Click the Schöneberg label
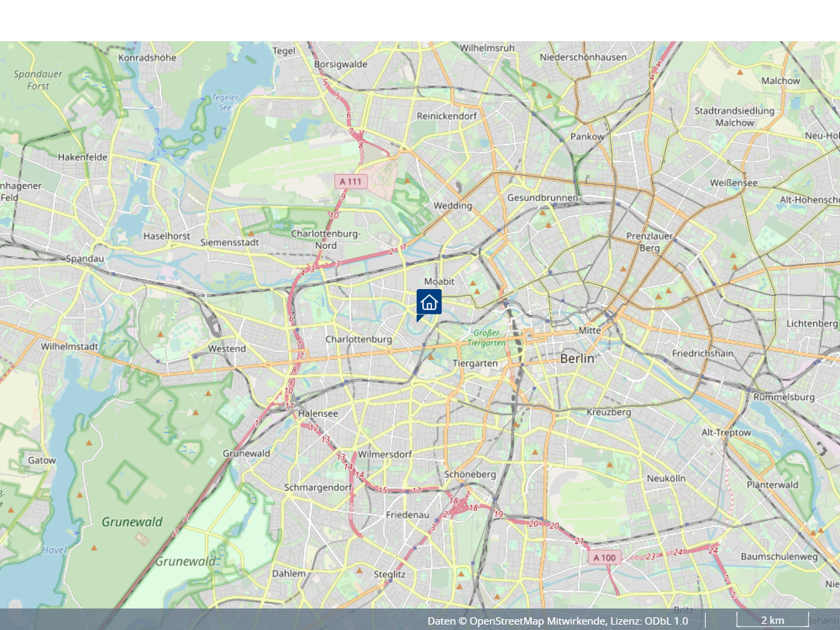This screenshot has width=840, height=630. pos(470,474)
